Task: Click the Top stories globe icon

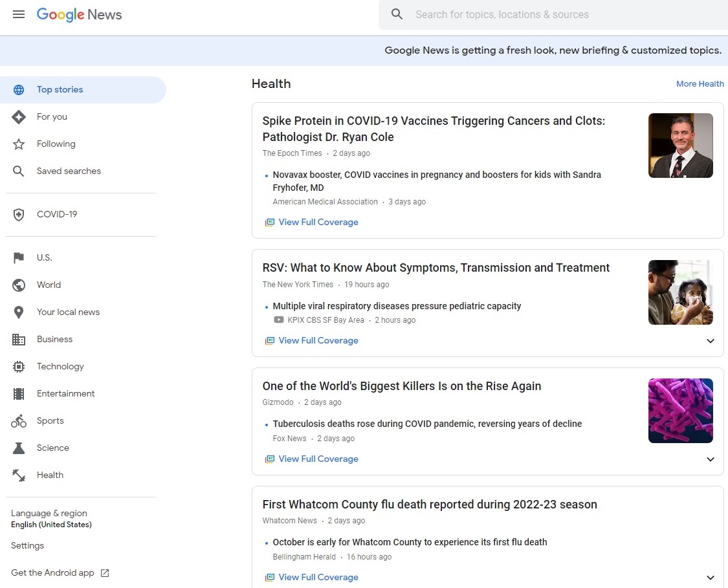Action: 19,89
